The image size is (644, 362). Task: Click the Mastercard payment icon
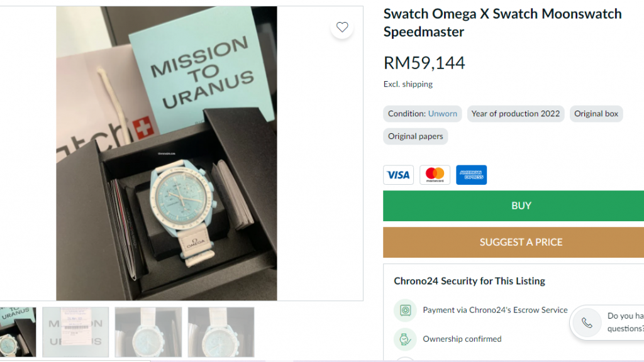click(x=435, y=175)
